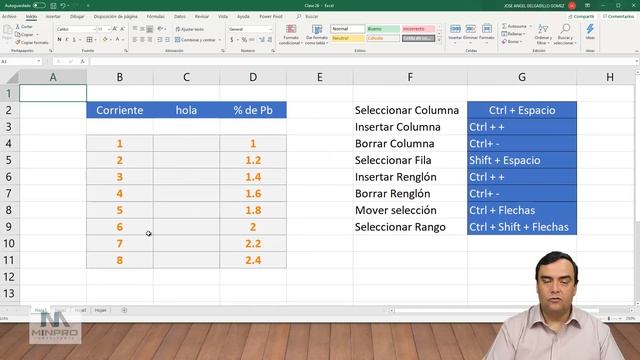The height and width of the screenshot is (360, 640).
Task: Click the Copiar button
Action: click(24, 34)
